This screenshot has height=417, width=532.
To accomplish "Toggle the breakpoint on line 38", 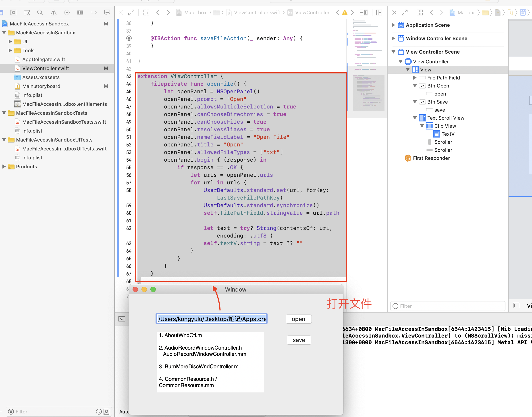I will [x=129, y=38].
